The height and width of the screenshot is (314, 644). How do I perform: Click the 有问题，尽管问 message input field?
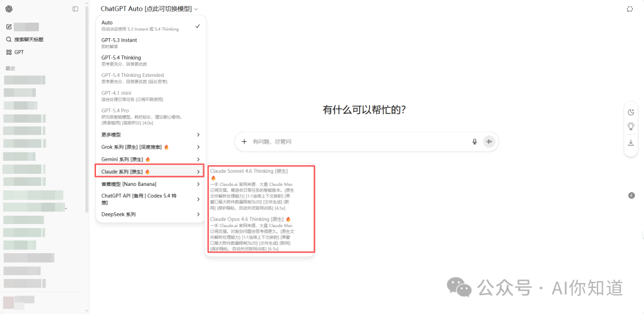pyautogui.click(x=358, y=142)
